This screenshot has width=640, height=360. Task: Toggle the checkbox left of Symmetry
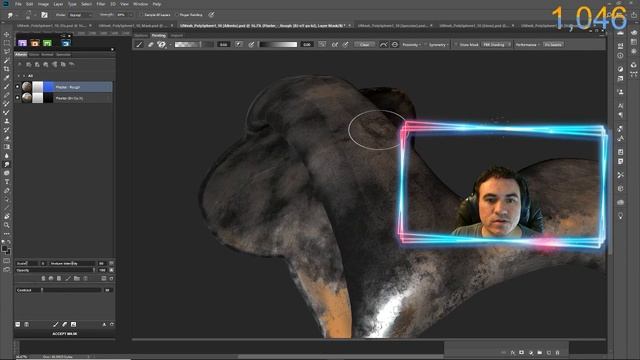[426, 44]
